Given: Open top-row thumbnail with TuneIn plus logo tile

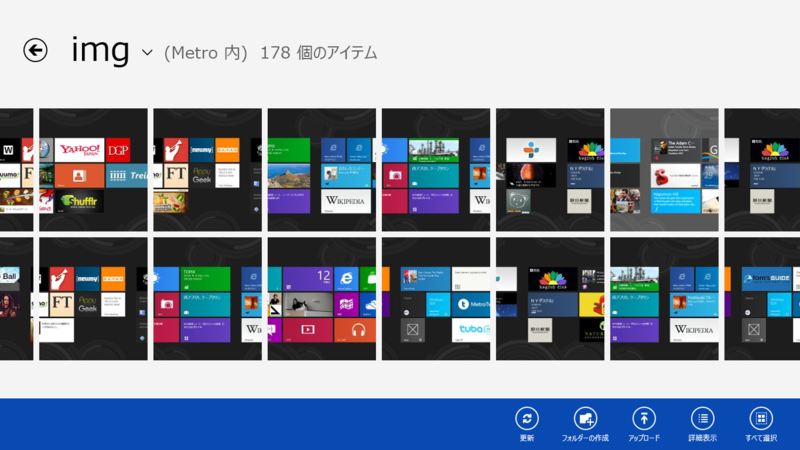Looking at the screenshot, I should pyautogui.click(x=551, y=170).
